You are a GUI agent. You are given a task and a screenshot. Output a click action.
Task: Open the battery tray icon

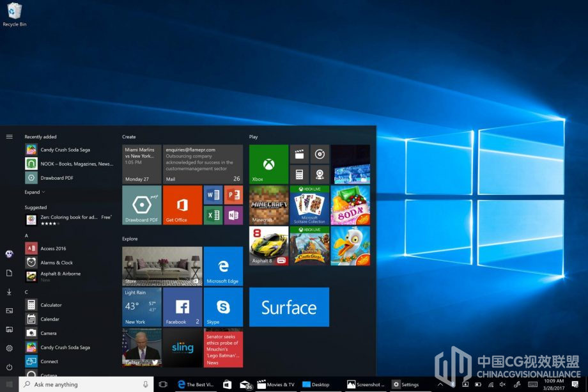[478, 384]
